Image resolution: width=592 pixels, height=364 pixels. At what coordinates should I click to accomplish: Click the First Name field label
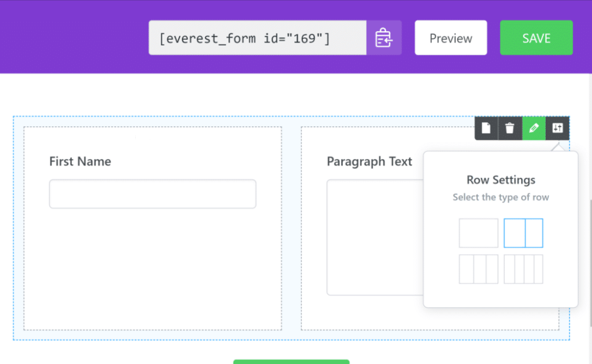click(x=80, y=162)
